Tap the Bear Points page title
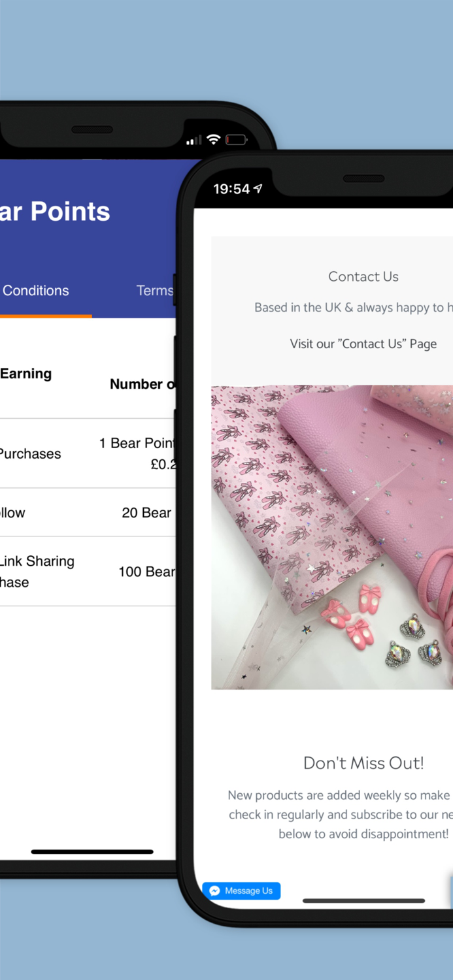This screenshot has height=980, width=453. tap(55, 212)
